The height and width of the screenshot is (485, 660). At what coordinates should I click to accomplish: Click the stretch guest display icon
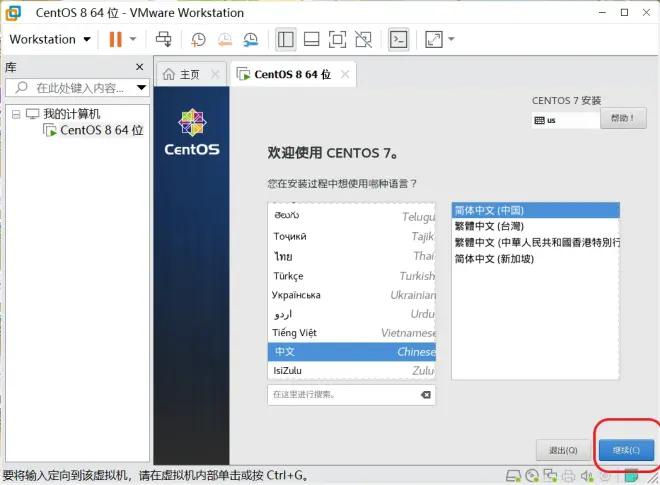(x=434, y=39)
